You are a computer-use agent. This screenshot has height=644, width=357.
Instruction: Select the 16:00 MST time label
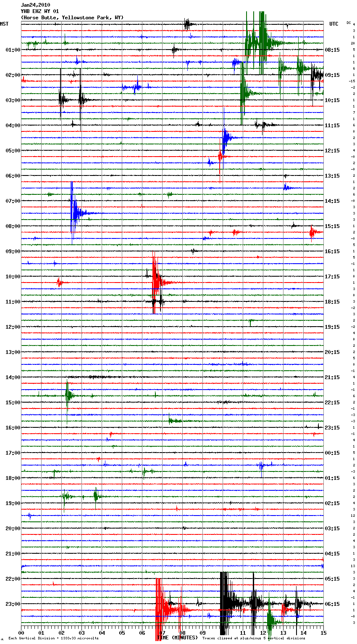[x=13, y=428]
